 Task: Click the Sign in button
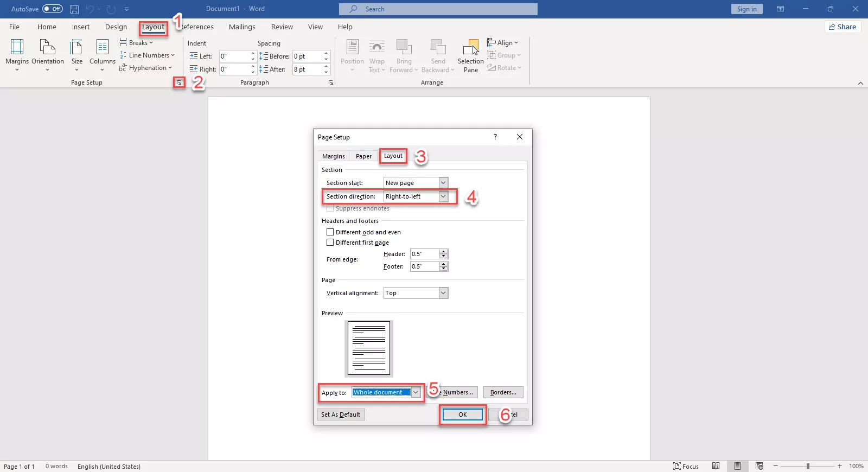click(x=746, y=9)
